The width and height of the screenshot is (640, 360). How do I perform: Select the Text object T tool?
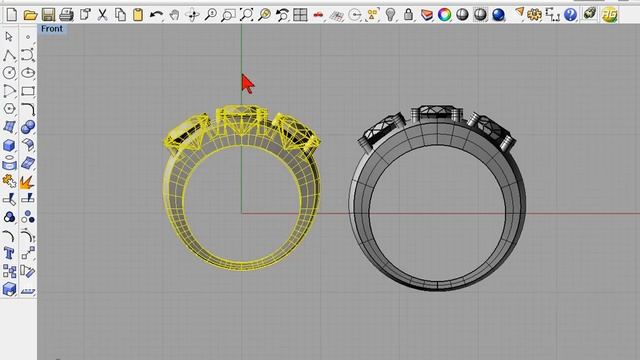[x=9, y=253]
